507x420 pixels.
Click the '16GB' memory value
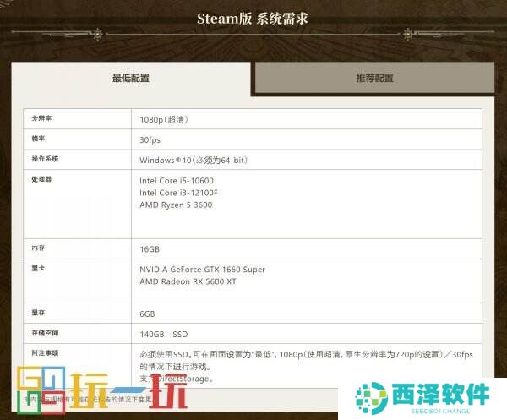click(150, 249)
